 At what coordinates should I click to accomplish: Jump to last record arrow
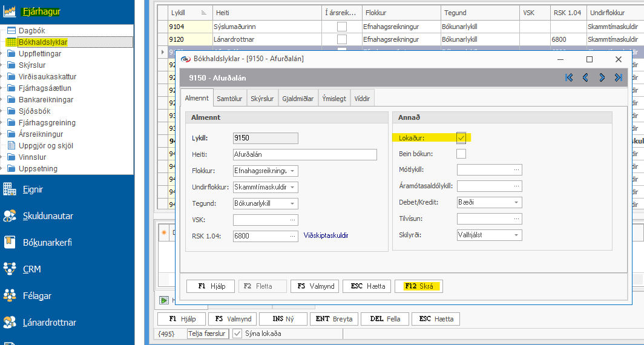point(618,77)
